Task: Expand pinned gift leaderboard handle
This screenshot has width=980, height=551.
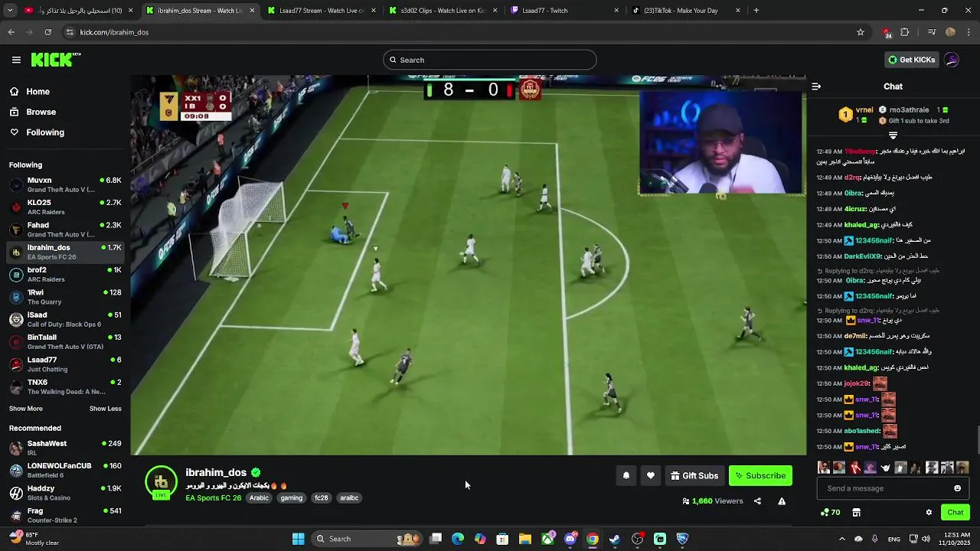Action: coord(893,135)
